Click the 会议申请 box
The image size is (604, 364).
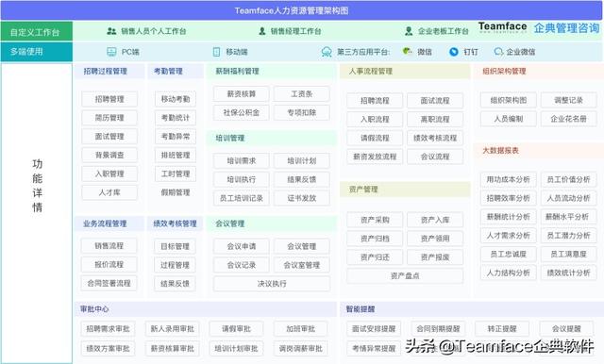click(x=242, y=246)
